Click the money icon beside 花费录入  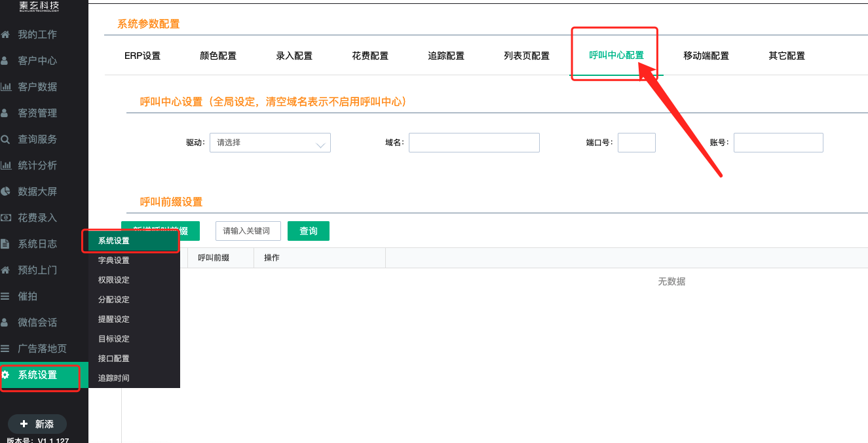tap(5, 218)
